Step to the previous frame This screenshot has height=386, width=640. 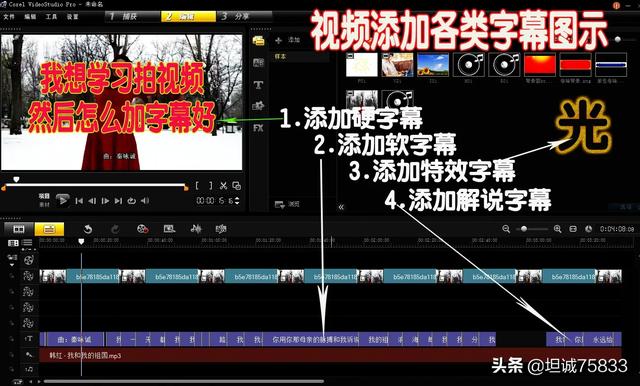[x=92, y=201]
